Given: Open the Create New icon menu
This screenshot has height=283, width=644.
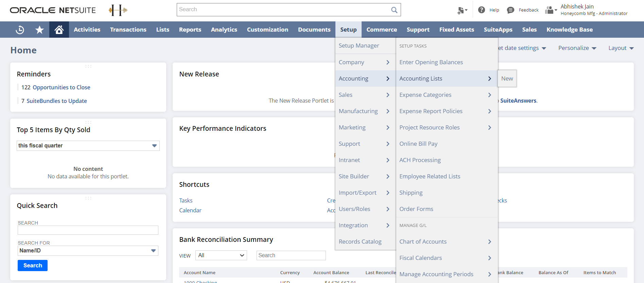Looking at the screenshot, I should [462, 11].
